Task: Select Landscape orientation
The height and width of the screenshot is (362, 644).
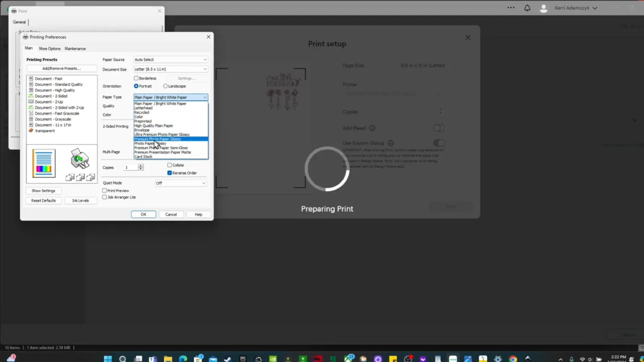Action: click(x=165, y=86)
